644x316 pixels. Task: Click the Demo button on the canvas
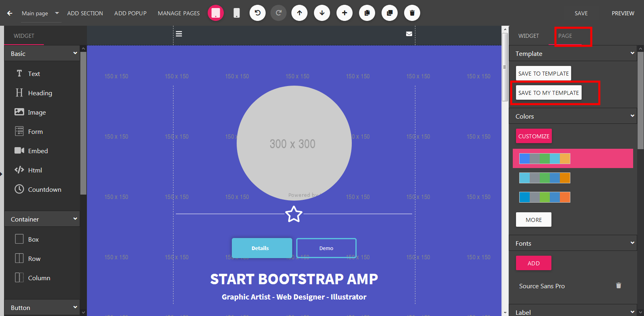tap(326, 248)
